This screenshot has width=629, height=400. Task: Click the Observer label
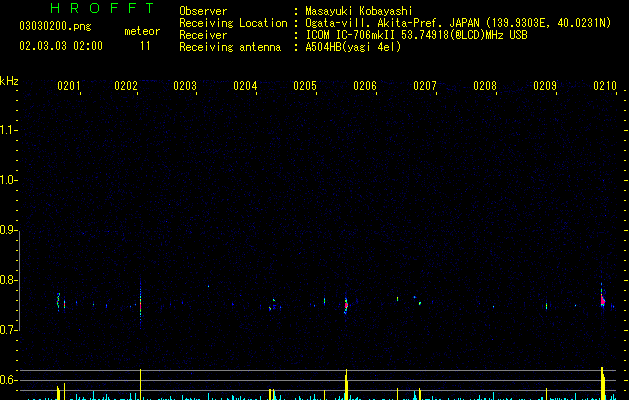click(203, 11)
